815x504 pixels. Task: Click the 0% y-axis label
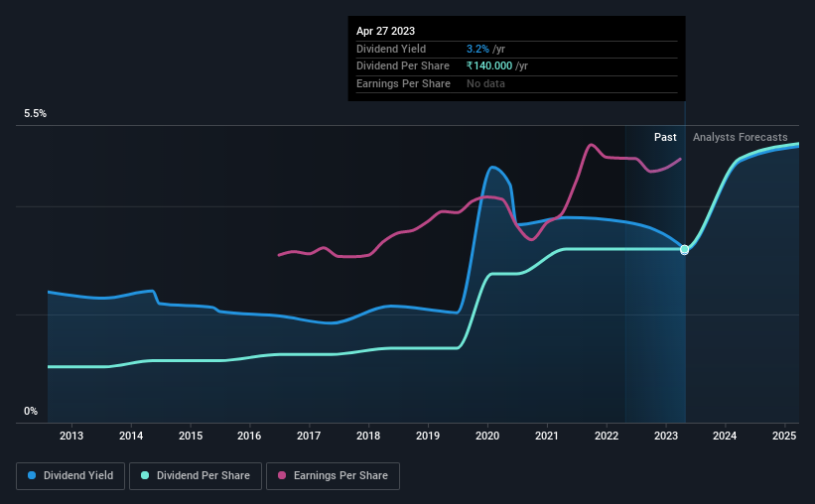coord(31,411)
